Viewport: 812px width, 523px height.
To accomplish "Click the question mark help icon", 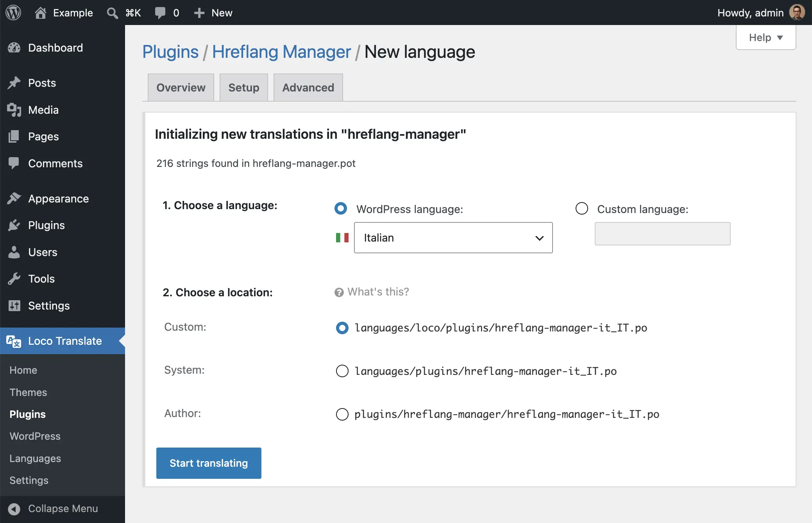I will click(339, 292).
